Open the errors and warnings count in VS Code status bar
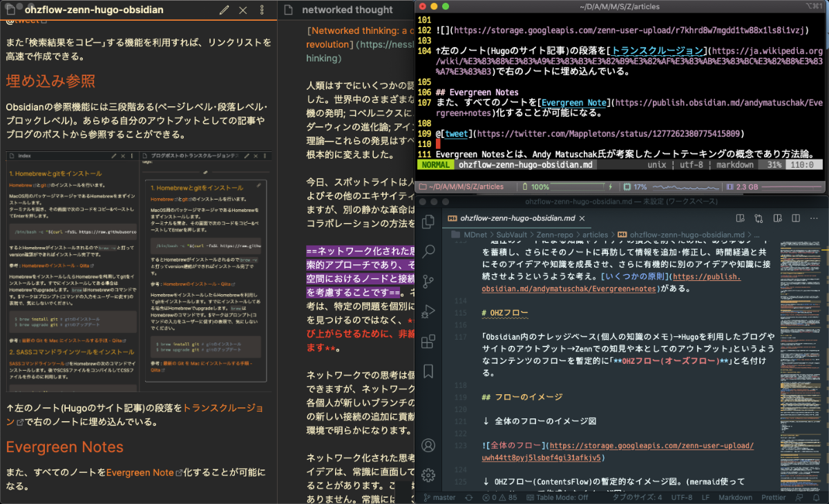 (500, 497)
